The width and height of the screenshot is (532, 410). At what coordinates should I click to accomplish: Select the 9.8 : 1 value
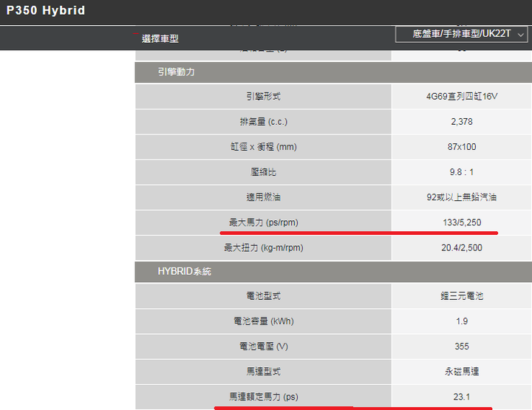tap(462, 172)
